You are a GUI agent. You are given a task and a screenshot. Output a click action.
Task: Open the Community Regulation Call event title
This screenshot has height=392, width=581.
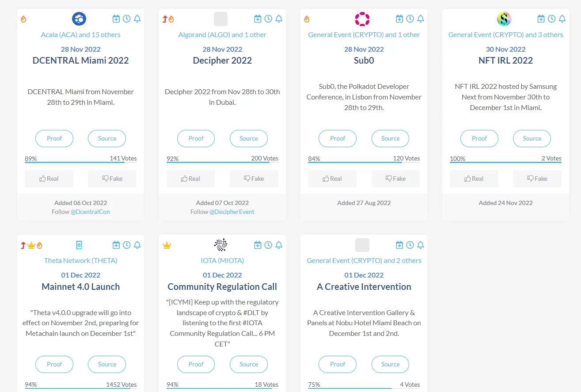click(x=222, y=286)
